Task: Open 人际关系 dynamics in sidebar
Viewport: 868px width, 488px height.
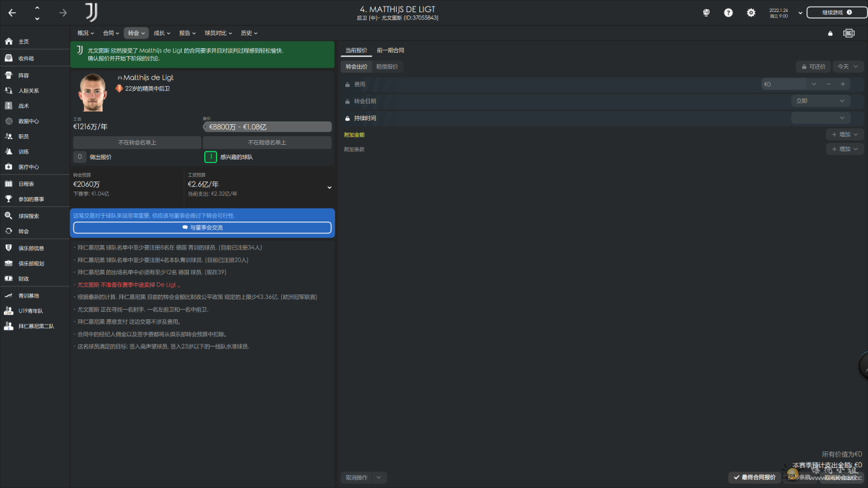Action: 35,91
